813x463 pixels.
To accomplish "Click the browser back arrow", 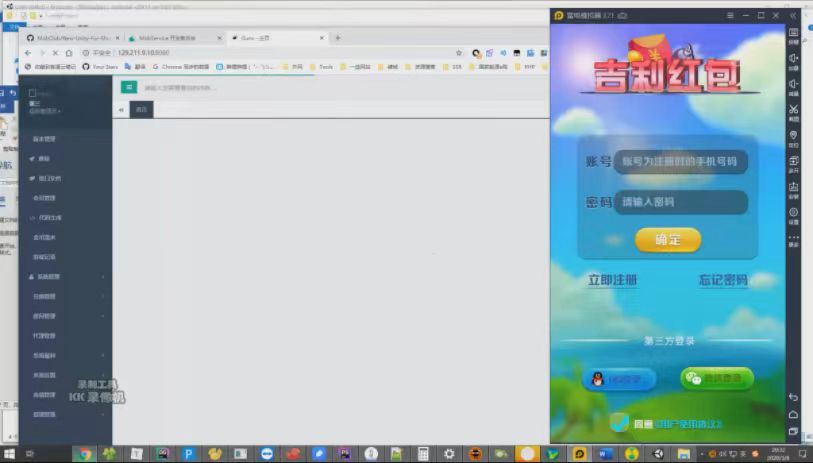I will 28,53.
